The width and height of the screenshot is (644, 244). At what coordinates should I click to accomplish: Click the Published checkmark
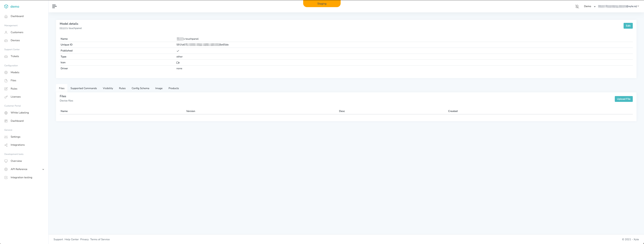click(x=178, y=51)
